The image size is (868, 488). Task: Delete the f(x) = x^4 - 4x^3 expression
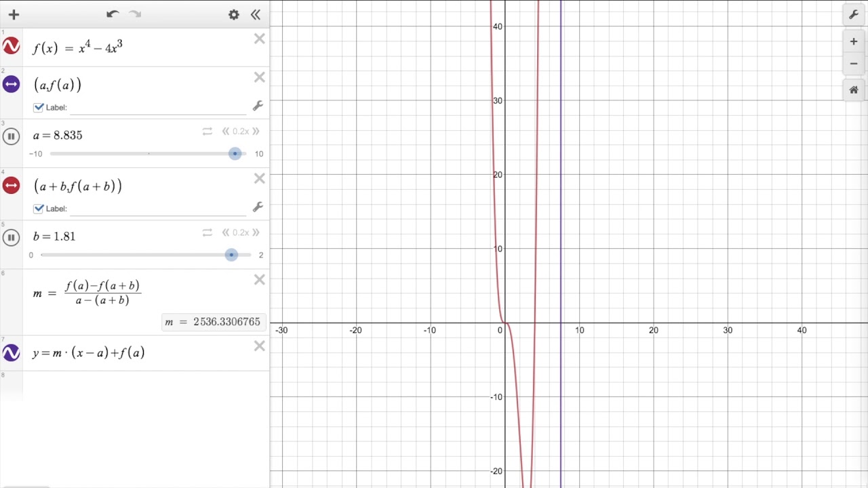tap(259, 39)
